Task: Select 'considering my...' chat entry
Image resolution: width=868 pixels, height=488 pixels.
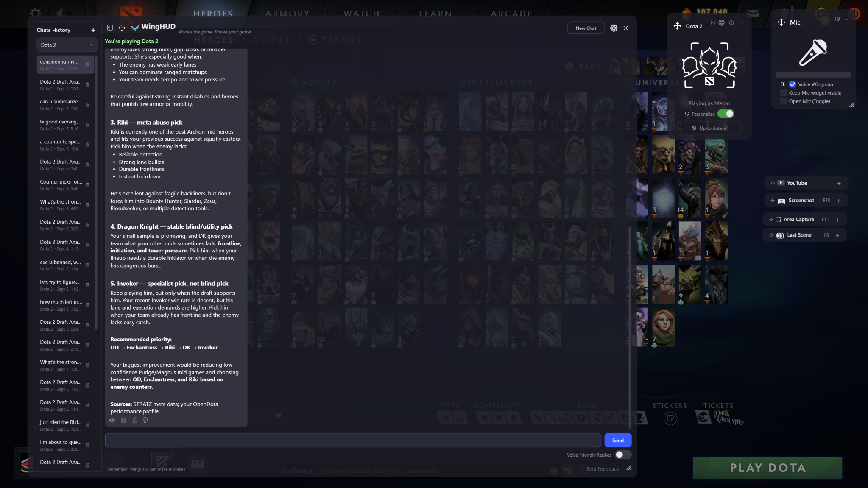Action: pyautogui.click(x=64, y=64)
